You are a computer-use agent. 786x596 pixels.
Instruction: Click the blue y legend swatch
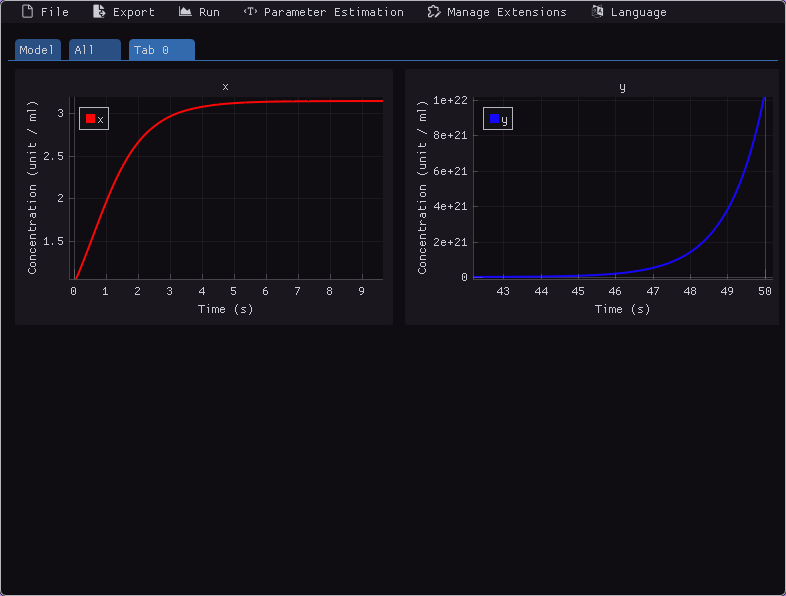pyautogui.click(x=494, y=119)
